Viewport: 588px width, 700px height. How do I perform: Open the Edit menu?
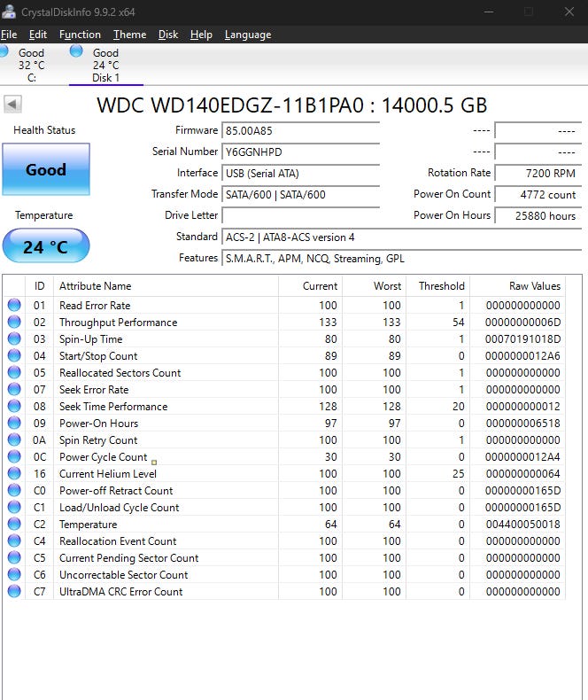pyautogui.click(x=38, y=35)
